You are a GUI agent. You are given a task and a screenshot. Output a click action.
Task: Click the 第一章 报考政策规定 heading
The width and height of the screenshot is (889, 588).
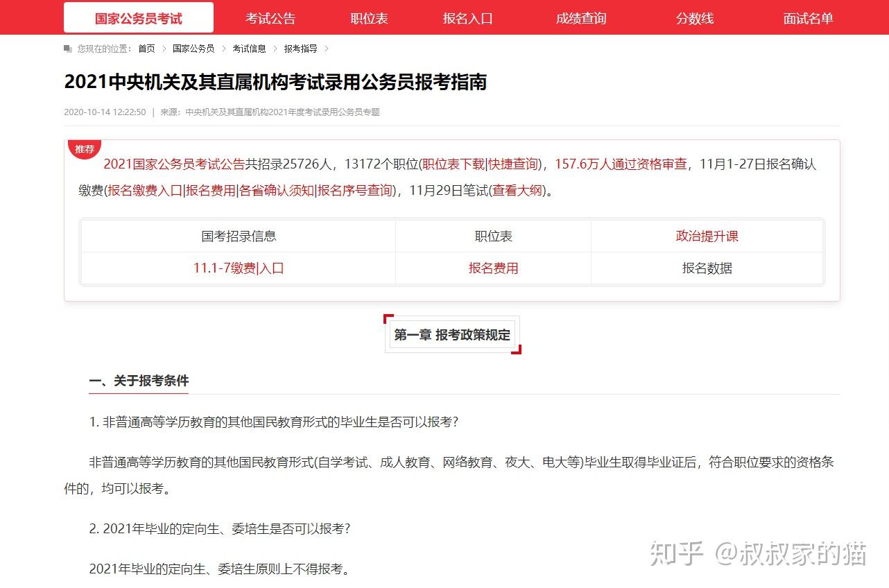pyautogui.click(x=452, y=335)
